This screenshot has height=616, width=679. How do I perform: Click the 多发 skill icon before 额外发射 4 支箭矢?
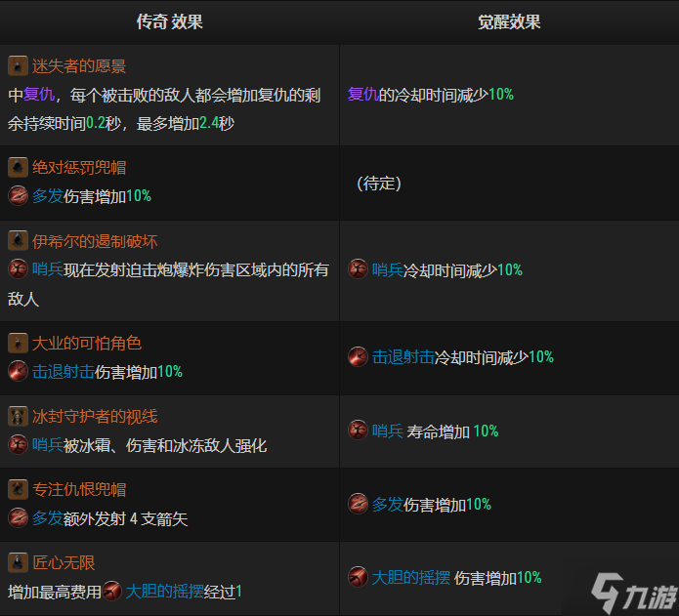[18, 517]
